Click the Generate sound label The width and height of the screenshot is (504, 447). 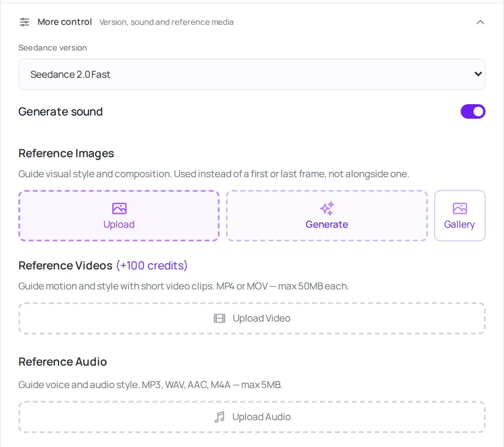60,112
